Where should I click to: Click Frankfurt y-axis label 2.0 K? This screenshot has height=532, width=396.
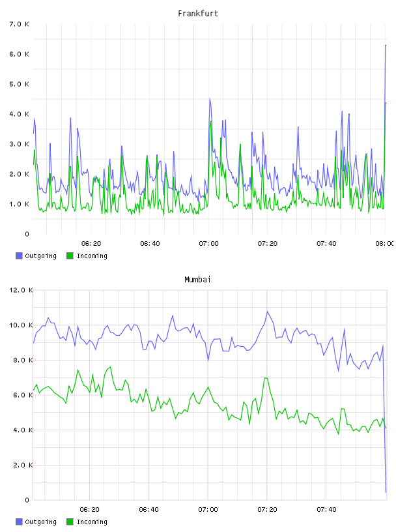[20, 174]
